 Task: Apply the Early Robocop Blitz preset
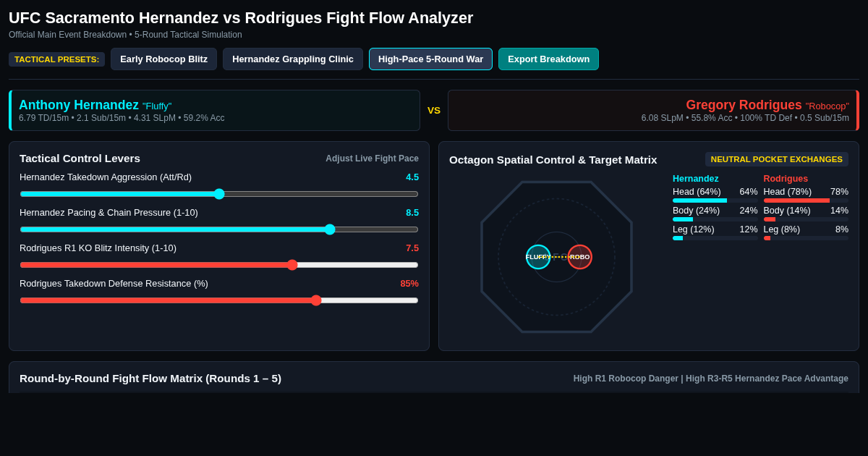tap(163, 59)
